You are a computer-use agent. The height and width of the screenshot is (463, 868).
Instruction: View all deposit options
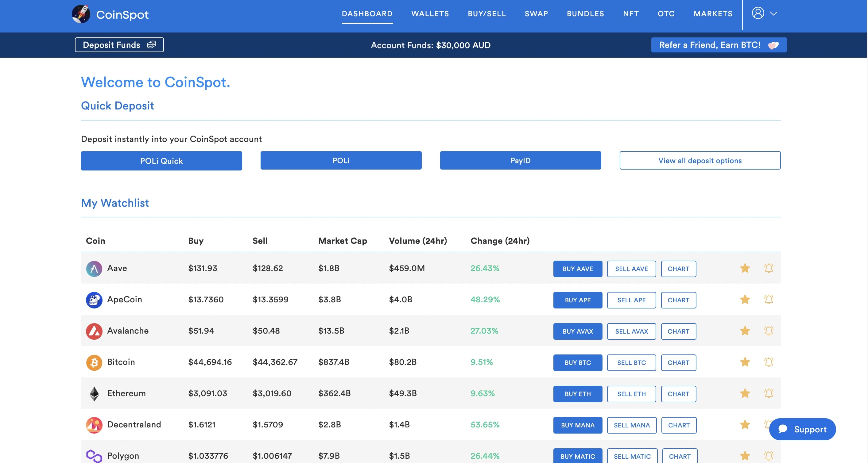pyautogui.click(x=700, y=160)
